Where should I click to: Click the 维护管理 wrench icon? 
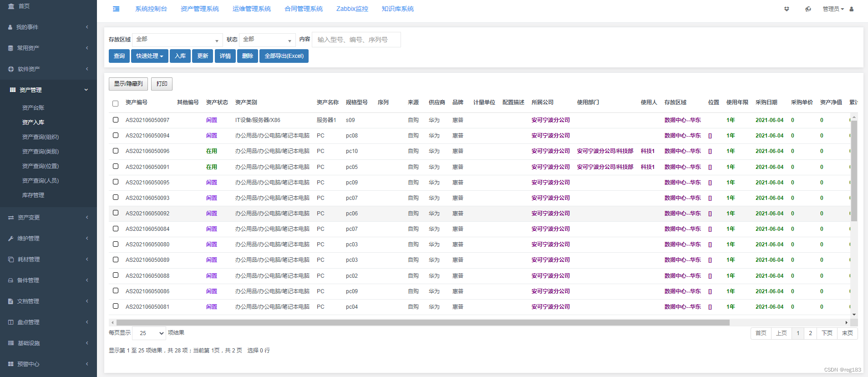tap(11, 239)
